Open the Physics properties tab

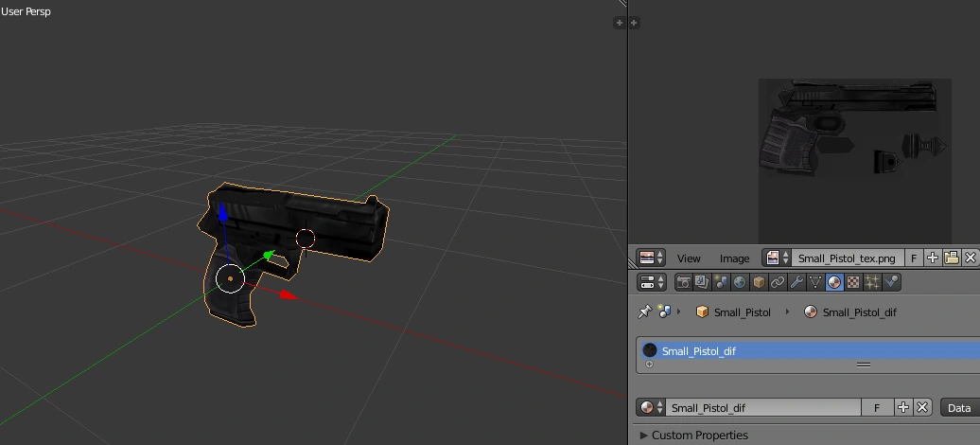[x=891, y=282]
